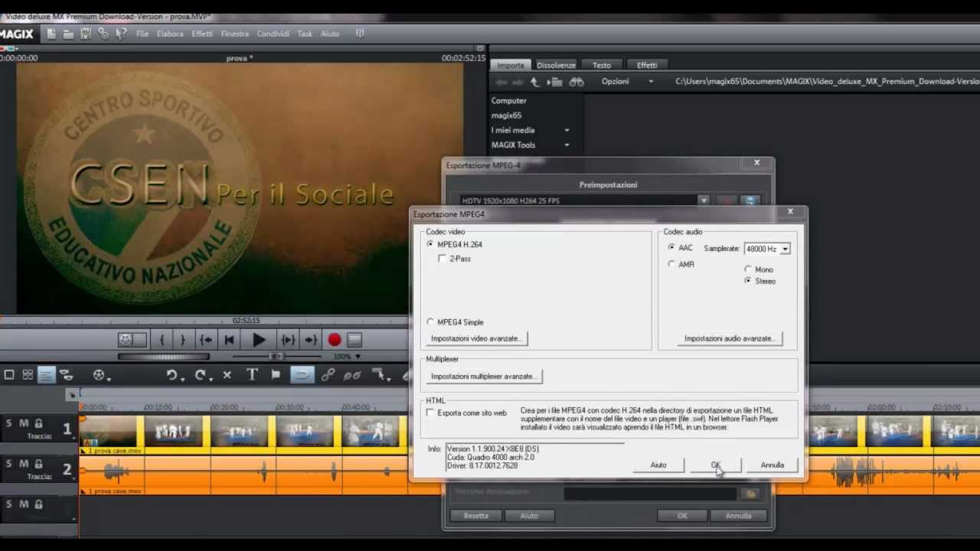Image resolution: width=980 pixels, height=551 pixels.
Task: Enable the 2-Pass checkbox
Action: (442, 259)
